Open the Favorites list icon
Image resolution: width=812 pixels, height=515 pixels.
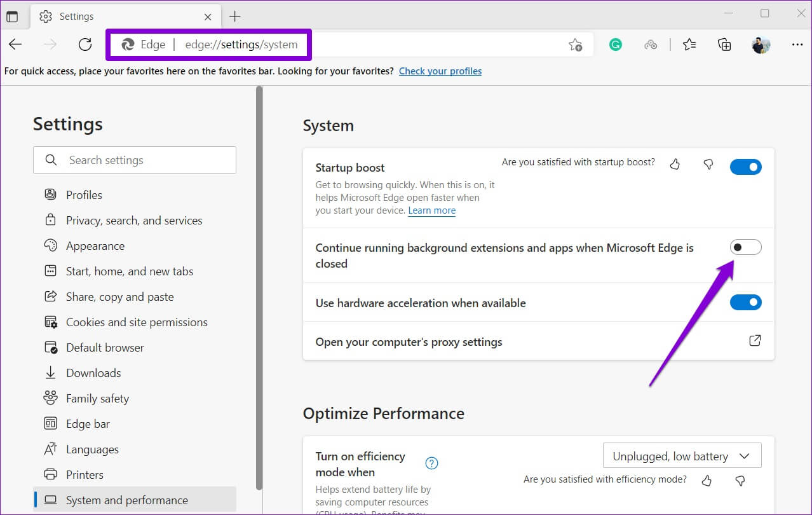(689, 45)
